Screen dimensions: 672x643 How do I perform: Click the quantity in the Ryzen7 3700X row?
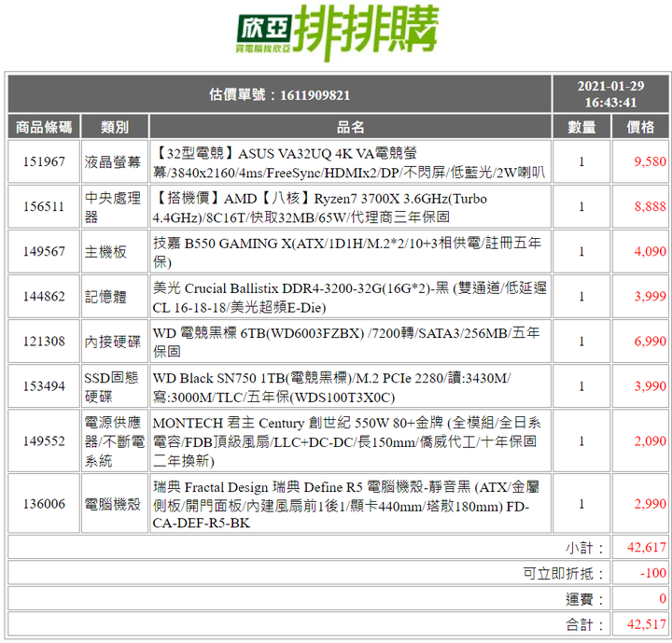tap(581, 206)
